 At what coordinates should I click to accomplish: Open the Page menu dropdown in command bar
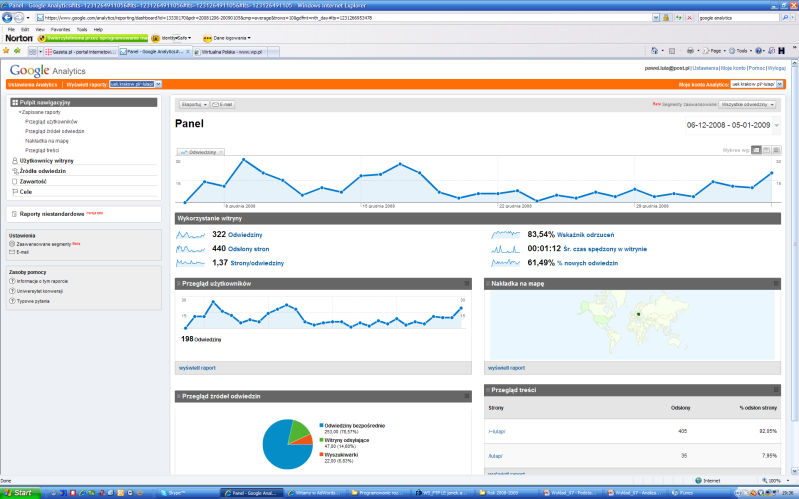click(x=714, y=51)
